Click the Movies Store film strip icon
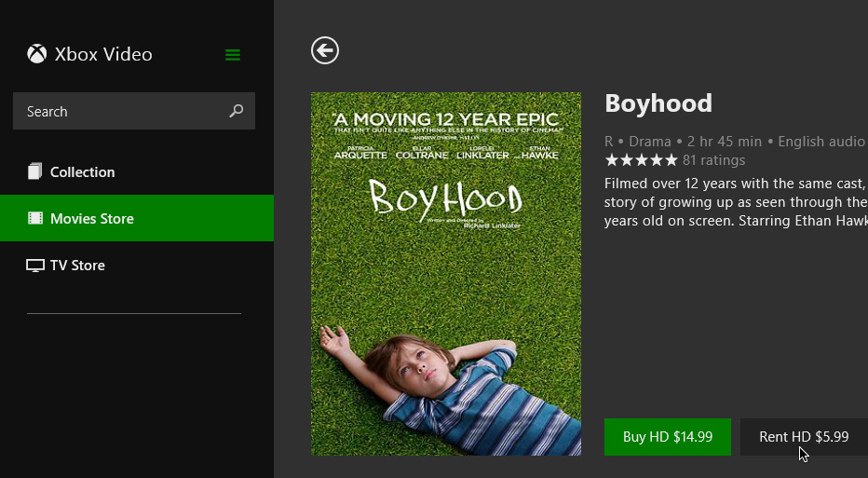Viewport: 868px width, 478px height. (x=35, y=218)
